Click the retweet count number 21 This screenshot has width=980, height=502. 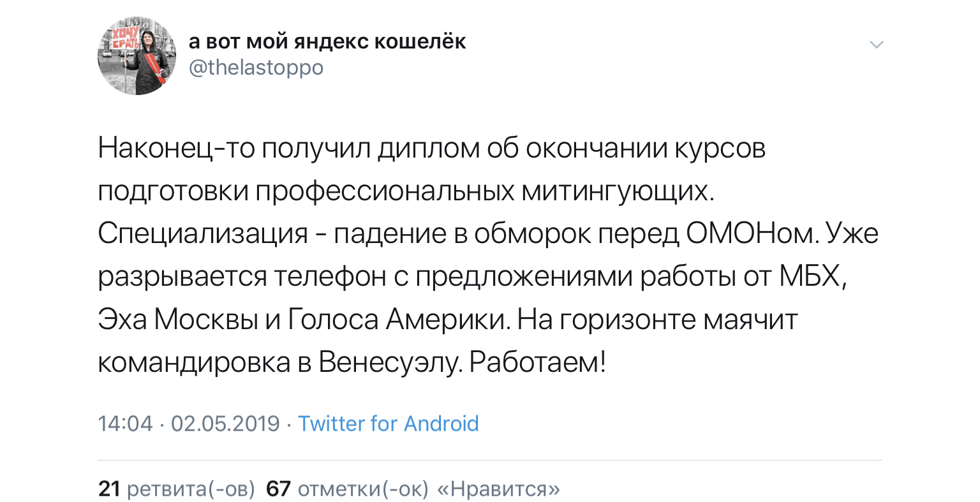110,489
